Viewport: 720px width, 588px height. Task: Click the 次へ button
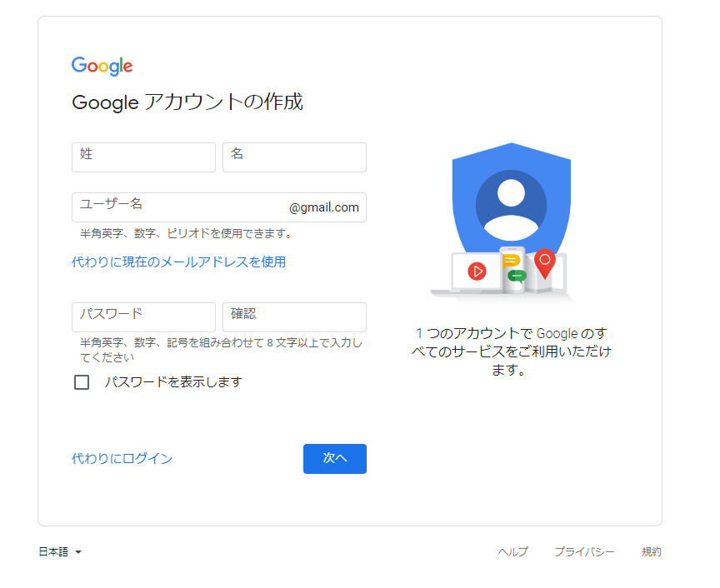335,459
